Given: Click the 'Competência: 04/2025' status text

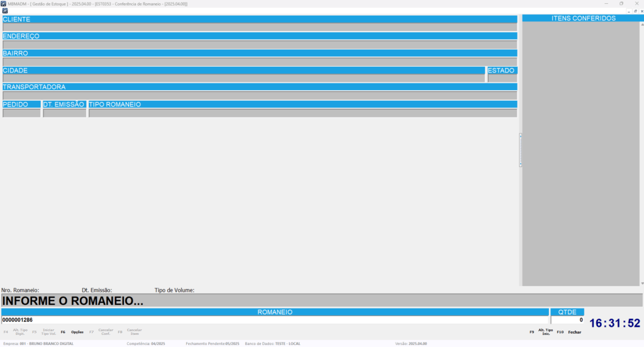Looking at the screenshot, I should coord(146,344).
